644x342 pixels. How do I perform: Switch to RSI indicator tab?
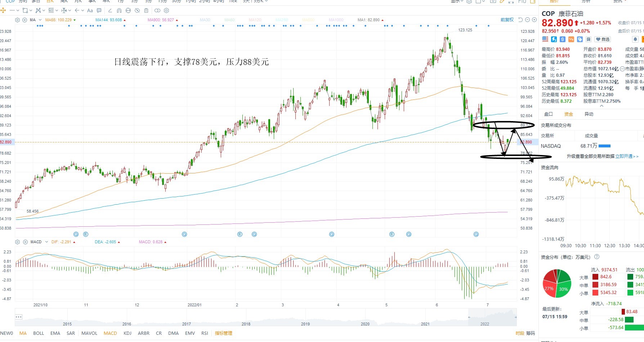205,333
